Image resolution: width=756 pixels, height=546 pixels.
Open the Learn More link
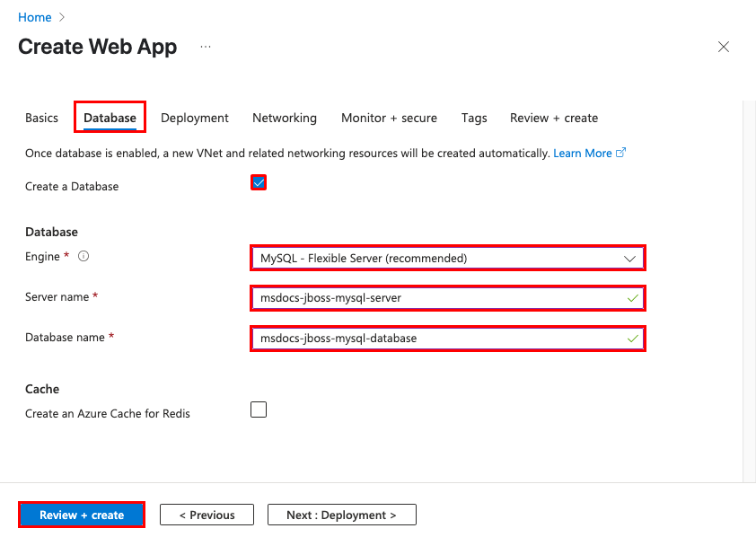pyautogui.click(x=585, y=153)
